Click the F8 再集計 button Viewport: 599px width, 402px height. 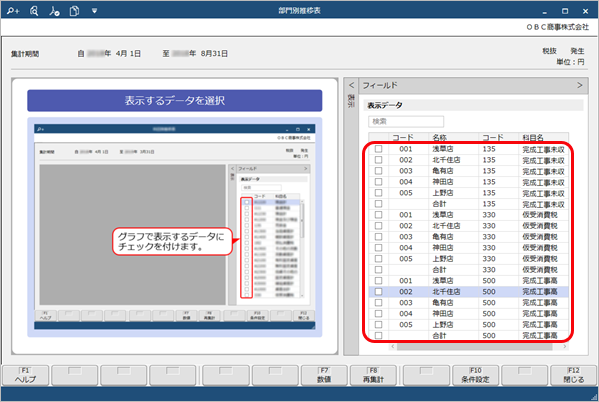[x=373, y=375]
